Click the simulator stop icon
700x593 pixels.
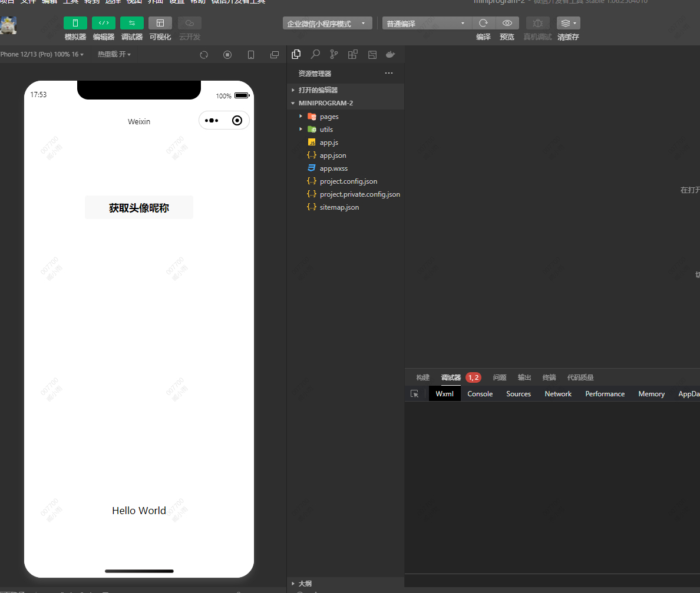pyautogui.click(x=227, y=55)
